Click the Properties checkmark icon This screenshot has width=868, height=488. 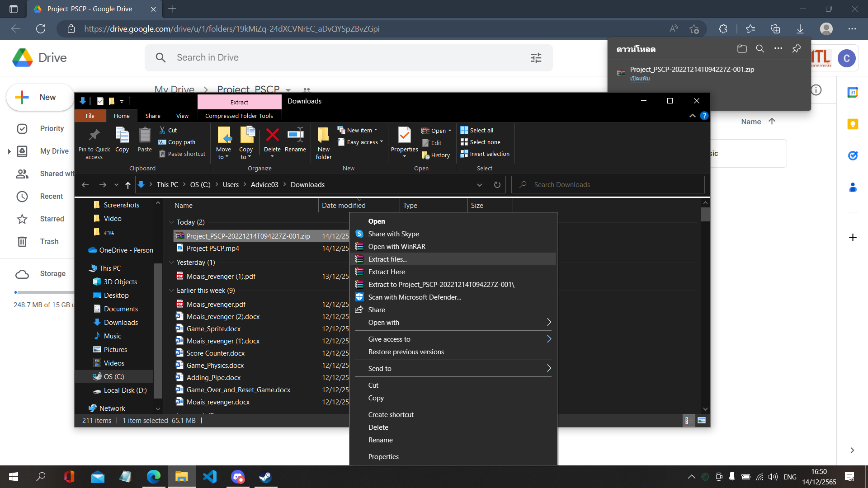click(x=404, y=136)
